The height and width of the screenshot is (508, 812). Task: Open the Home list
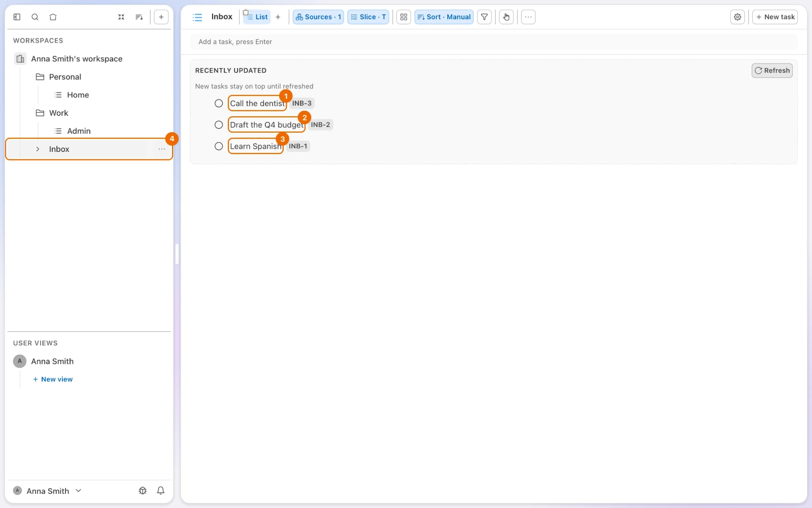78,95
